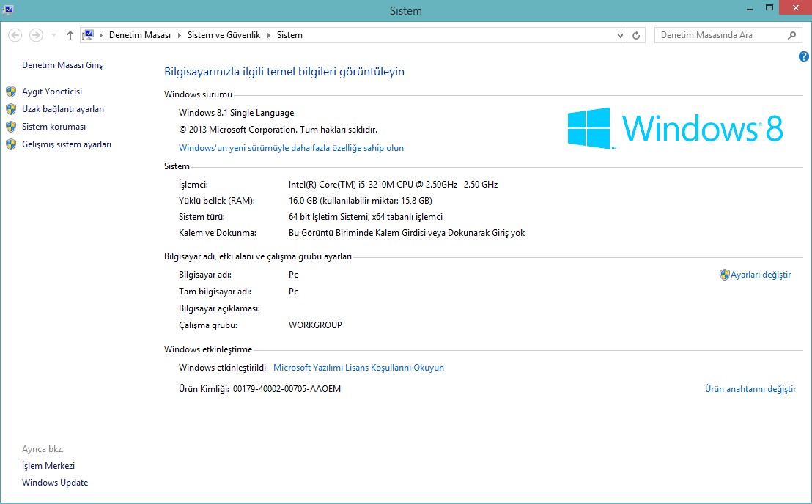Go up one level with the Up arrow

tap(70, 35)
